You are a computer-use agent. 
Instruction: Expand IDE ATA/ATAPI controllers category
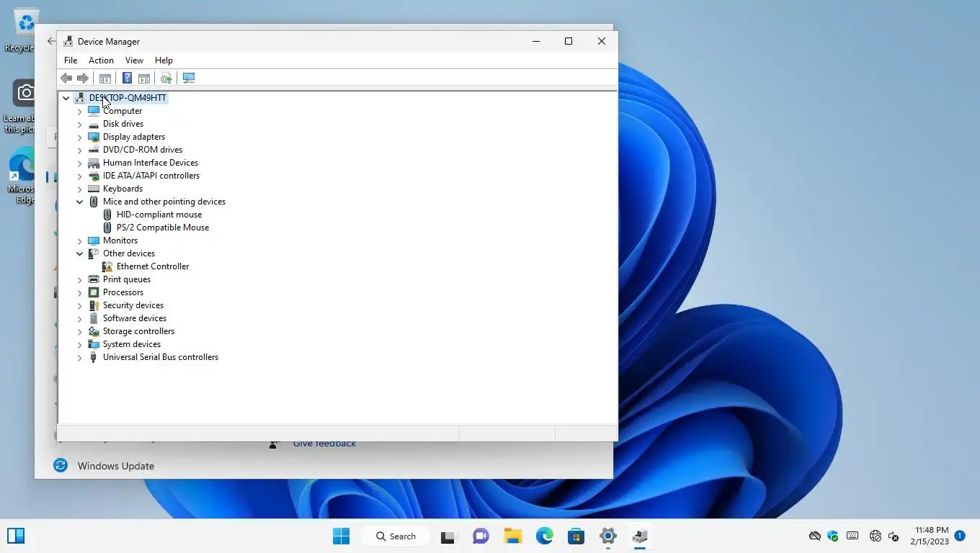(x=79, y=176)
